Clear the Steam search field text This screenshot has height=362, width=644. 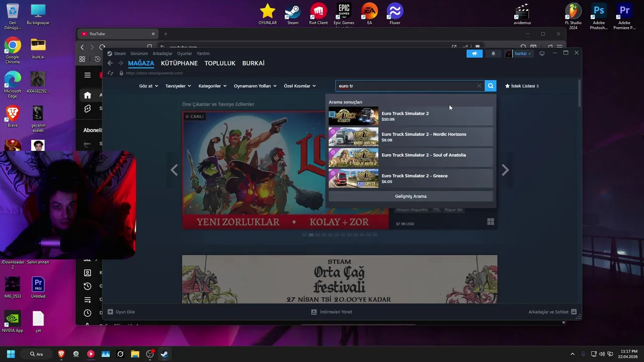tap(479, 86)
